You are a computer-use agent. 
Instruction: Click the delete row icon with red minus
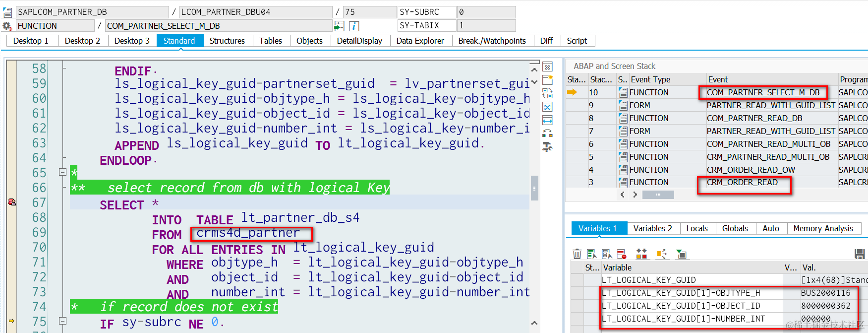tap(622, 254)
